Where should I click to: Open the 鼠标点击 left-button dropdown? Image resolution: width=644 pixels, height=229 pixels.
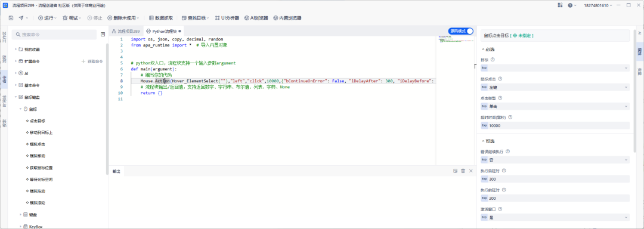tap(555, 87)
